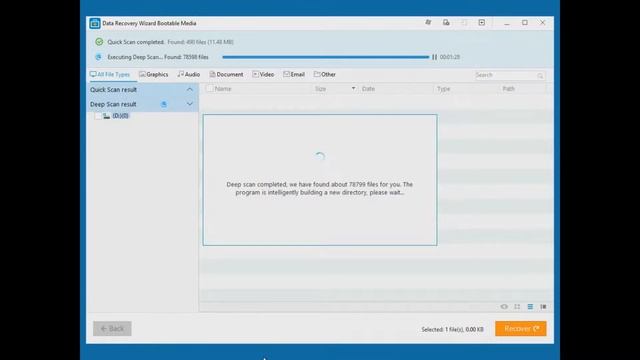Click the Data Recovery Wizard app logo

[95, 23]
